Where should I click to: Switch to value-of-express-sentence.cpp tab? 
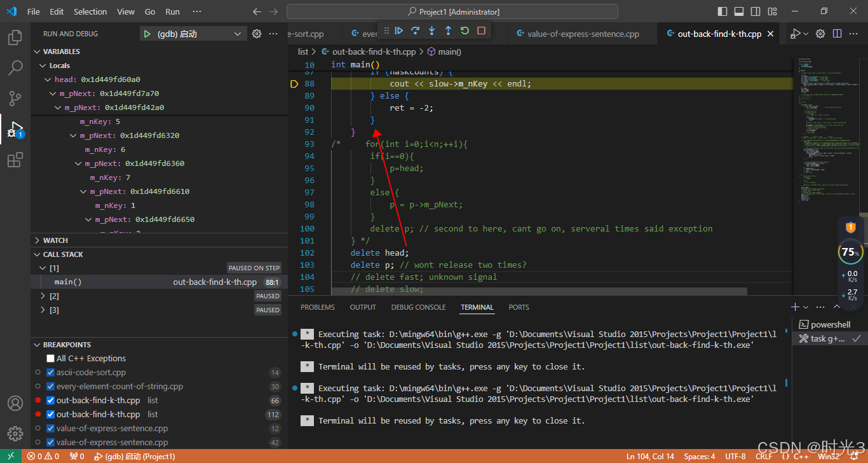coord(583,34)
